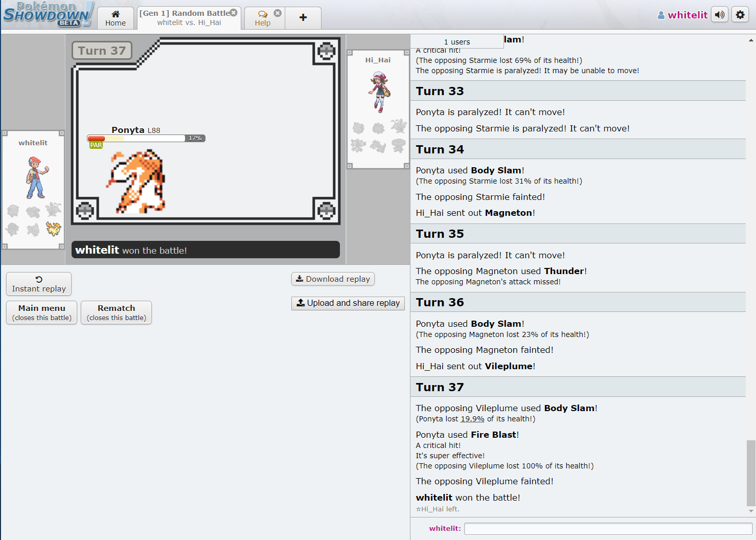The height and width of the screenshot is (540, 756).
Task: Click the Turn 34 heading in the log
Action: tap(440, 149)
